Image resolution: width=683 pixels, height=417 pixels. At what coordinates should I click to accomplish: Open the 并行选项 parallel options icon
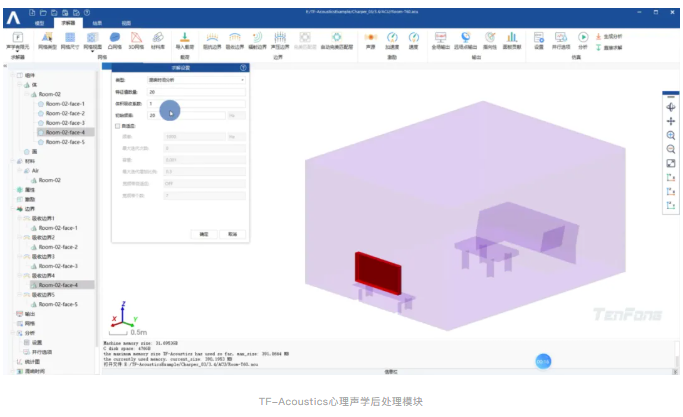coord(561,37)
